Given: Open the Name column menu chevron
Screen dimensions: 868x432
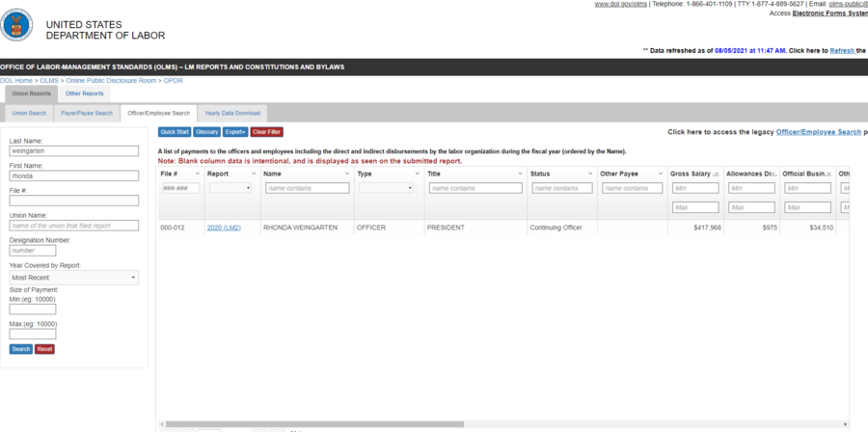Looking at the screenshot, I should click(x=347, y=174).
